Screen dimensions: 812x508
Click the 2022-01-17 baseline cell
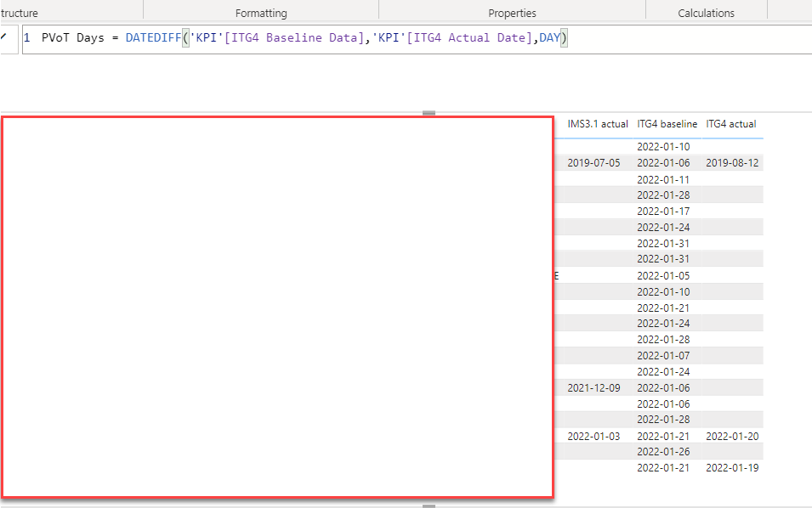(663, 211)
